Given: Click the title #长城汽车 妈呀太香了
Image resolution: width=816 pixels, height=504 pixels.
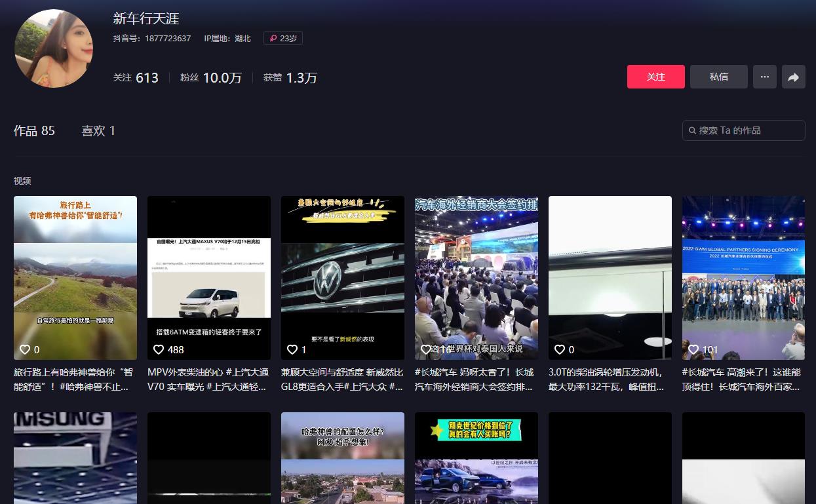Looking at the screenshot, I should [x=475, y=379].
